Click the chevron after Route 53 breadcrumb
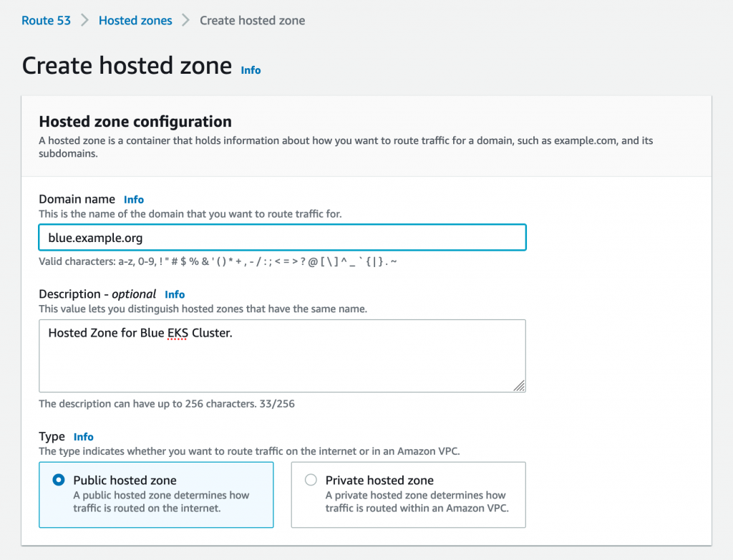 (x=84, y=21)
